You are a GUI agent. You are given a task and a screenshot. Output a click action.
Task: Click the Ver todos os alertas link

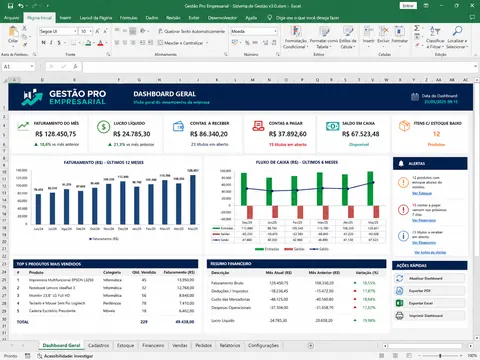(x=430, y=252)
